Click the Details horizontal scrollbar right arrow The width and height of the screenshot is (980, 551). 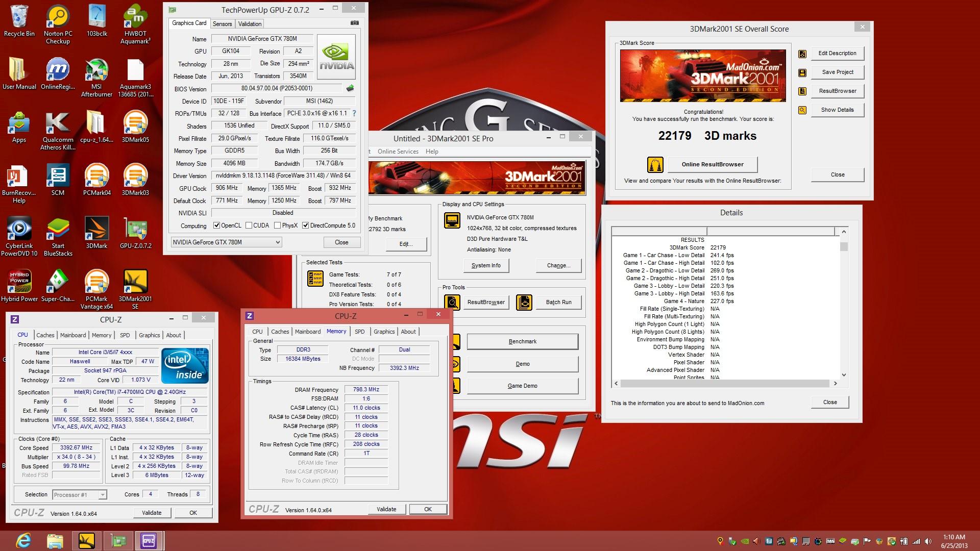835,384
